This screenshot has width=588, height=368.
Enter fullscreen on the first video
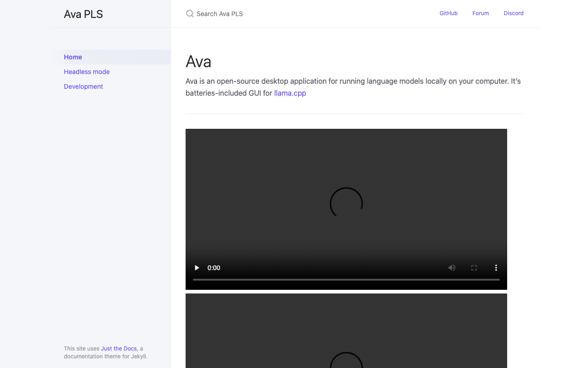tap(474, 268)
